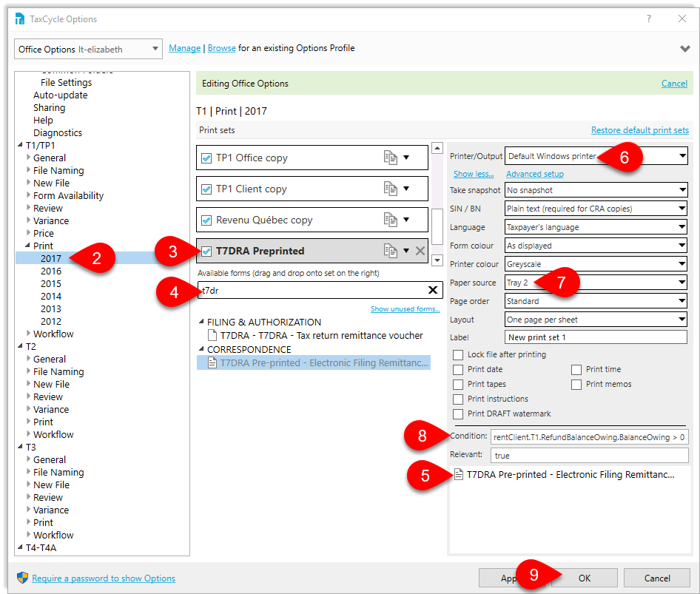Viewport: 700px width, 594px height.
Task: Click the Condition input field
Action: (x=589, y=437)
